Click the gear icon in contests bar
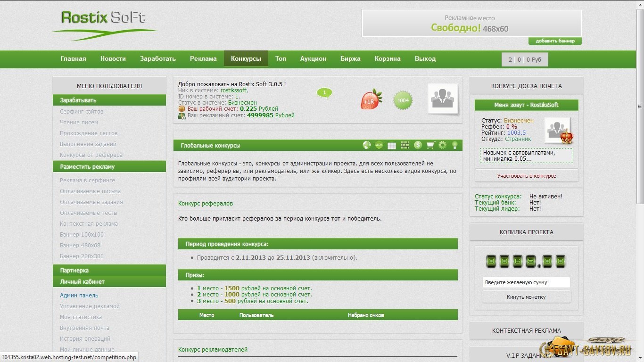644x362 pixels. 442,145
